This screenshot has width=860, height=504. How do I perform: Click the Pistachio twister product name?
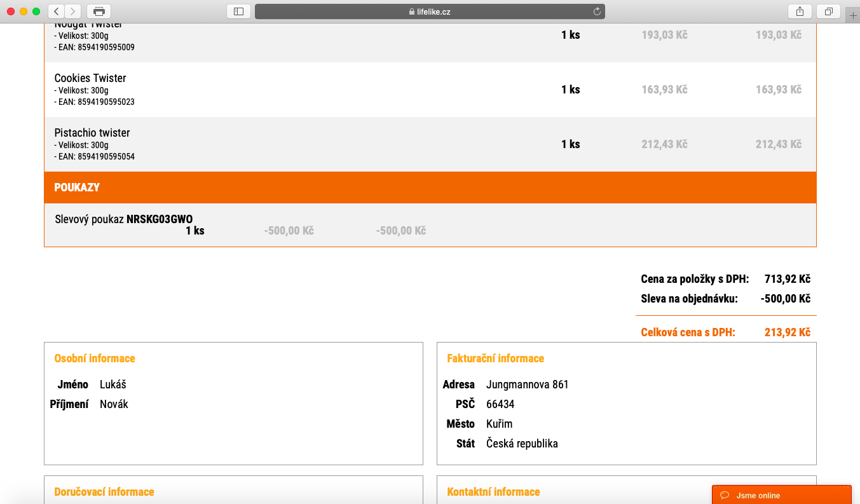92,133
